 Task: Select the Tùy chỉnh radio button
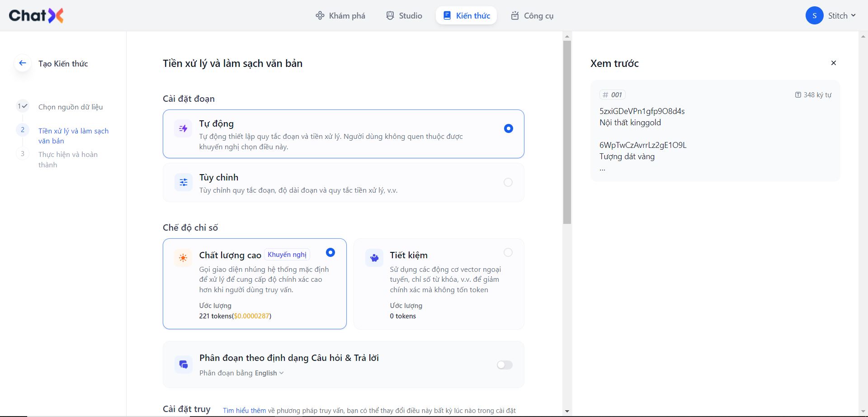pos(508,182)
